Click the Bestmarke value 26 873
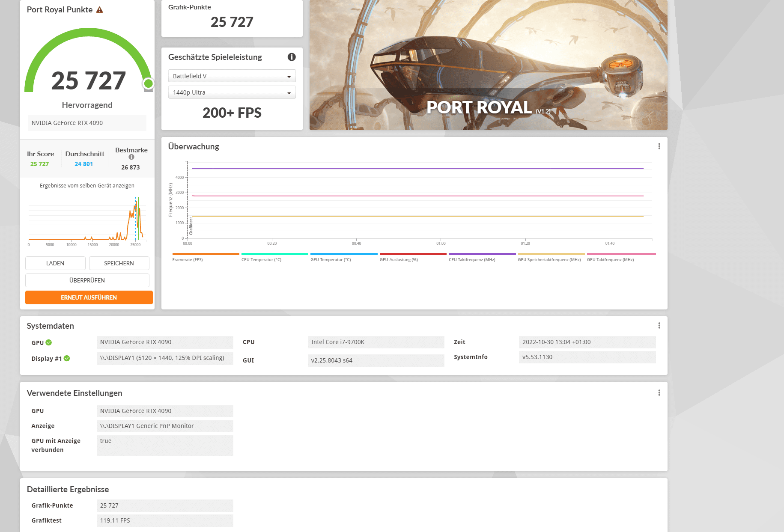This screenshot has height=532, width=784. [x=131, y=167]
